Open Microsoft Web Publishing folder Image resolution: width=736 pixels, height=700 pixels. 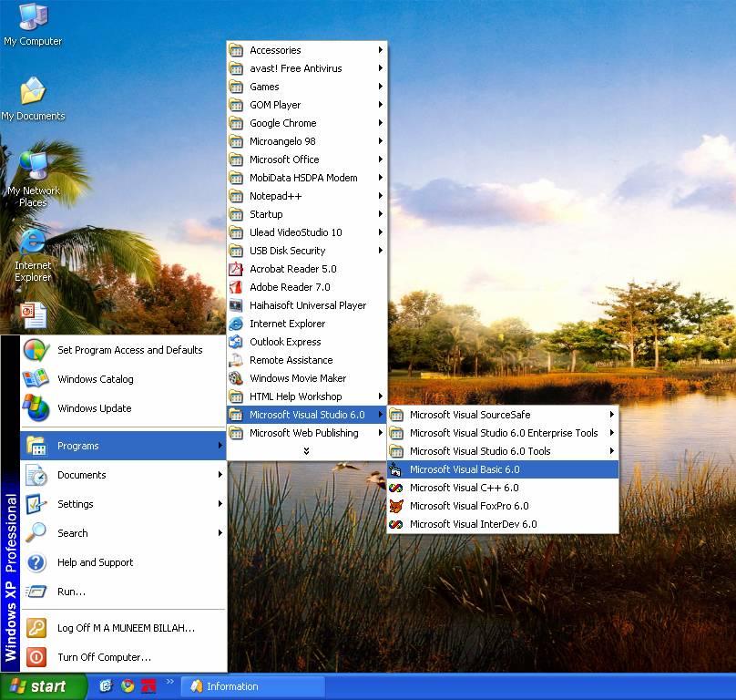307,433
